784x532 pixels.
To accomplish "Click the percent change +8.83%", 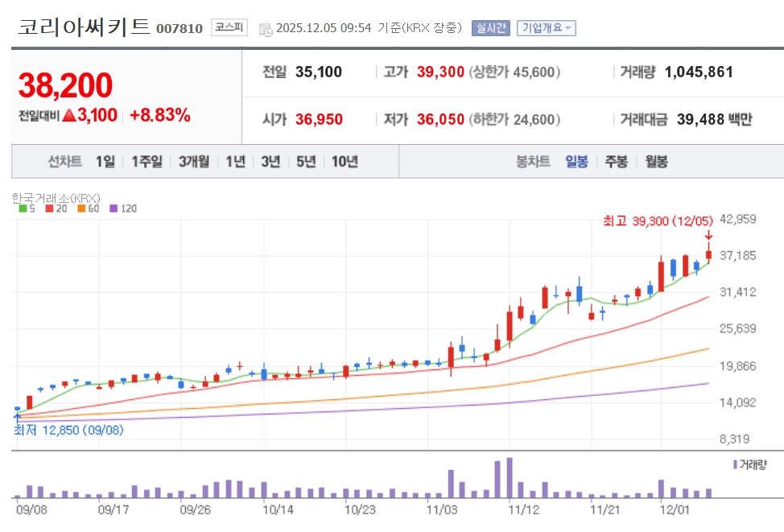I will [x=160, y=115].
